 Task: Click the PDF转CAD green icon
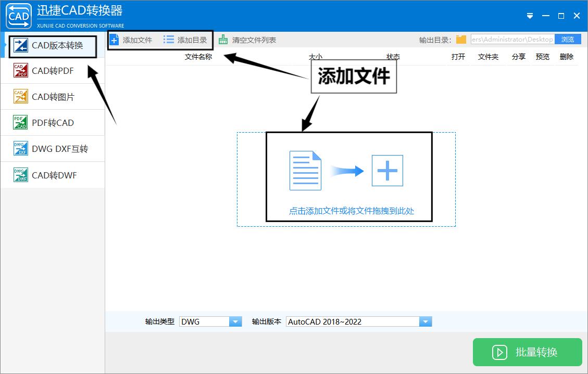20,122
